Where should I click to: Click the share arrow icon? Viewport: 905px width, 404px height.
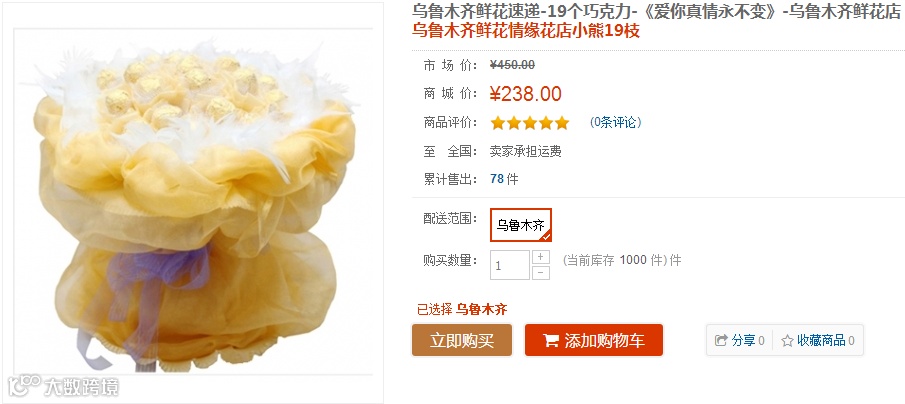tap(721, 341)
